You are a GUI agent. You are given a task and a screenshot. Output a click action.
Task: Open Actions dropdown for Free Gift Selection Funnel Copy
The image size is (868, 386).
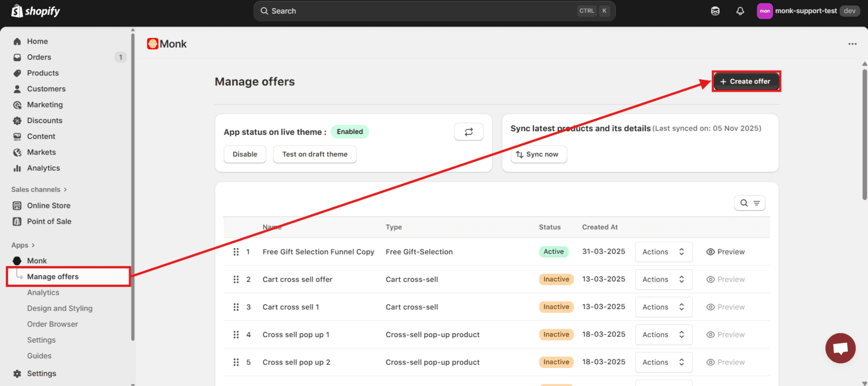point(663,252)
